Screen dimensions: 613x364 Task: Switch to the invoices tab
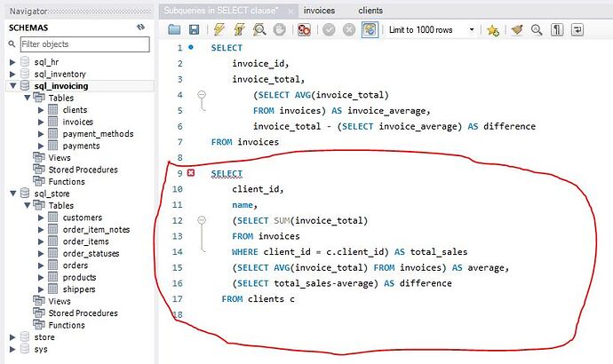pyautogui.click(x=319, y=11)
